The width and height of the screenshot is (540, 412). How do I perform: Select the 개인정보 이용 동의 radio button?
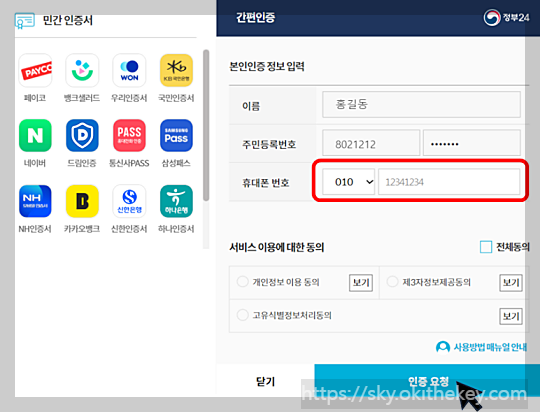[x=242, y=281]
